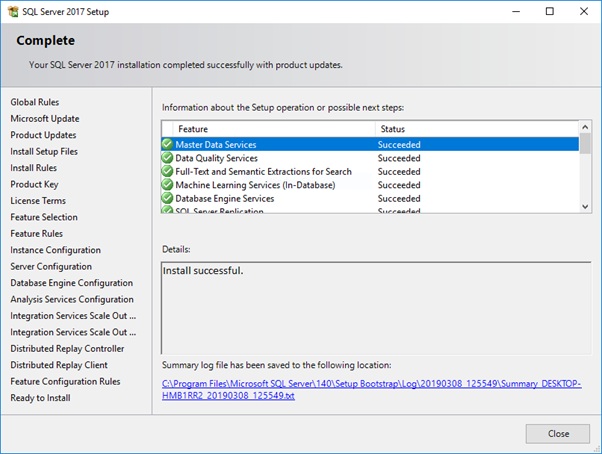The image size is (602, 454).
Task: Click the green check icon beside Data Quality Services
Action: pyautogui.click(x=167, y=158)
